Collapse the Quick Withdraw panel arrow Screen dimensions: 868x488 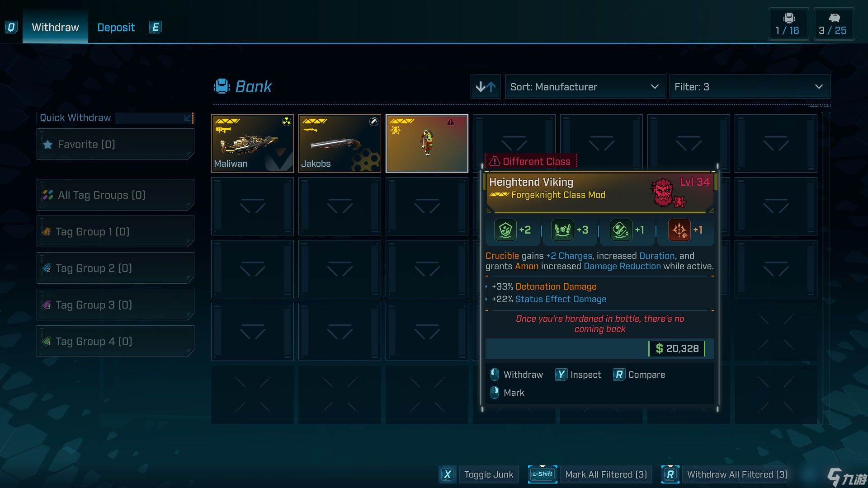(x=188, y=118)
